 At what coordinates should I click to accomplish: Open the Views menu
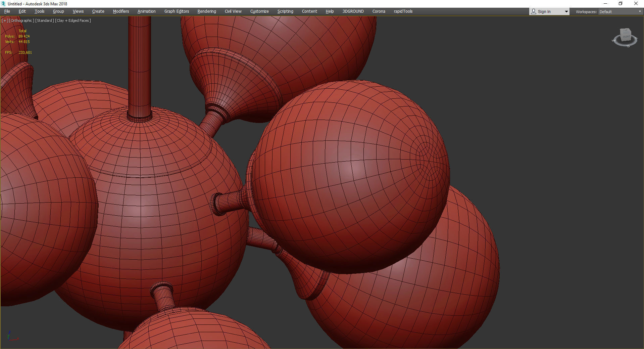point(78,11)
